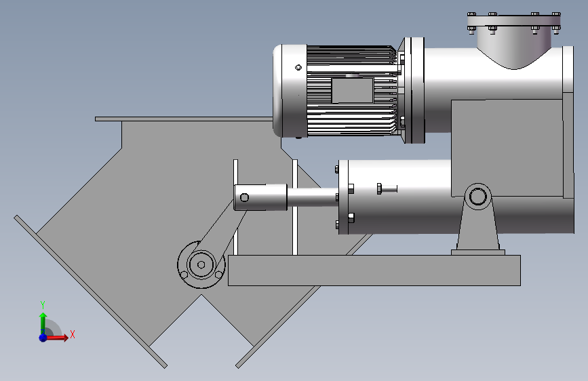This screenshot has height=381, width=588.
Task: Select the lever arm linking clevis to pivot
Action: [222, 230]
